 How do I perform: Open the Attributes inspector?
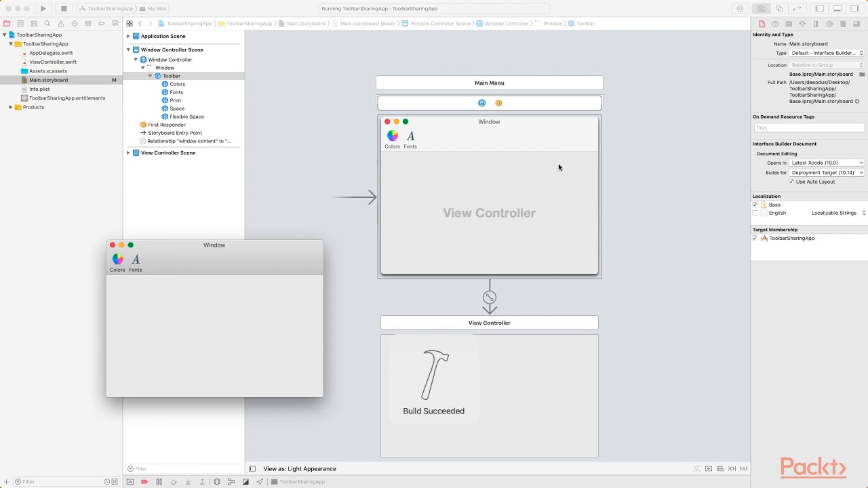(x=802, y=24)
